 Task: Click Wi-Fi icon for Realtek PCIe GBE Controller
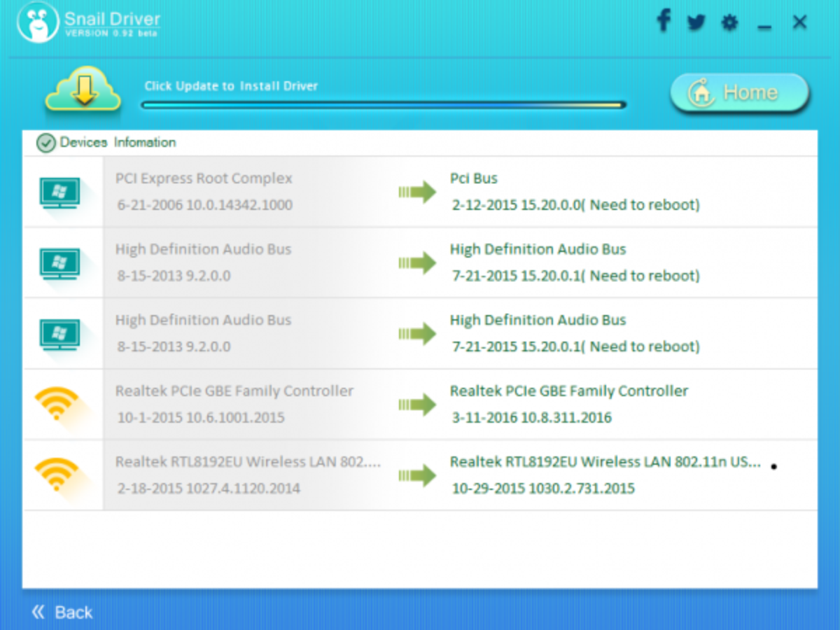(57, 405)
